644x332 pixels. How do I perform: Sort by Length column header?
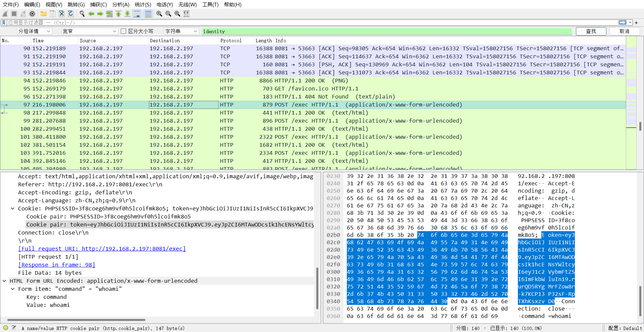point(264,41)
